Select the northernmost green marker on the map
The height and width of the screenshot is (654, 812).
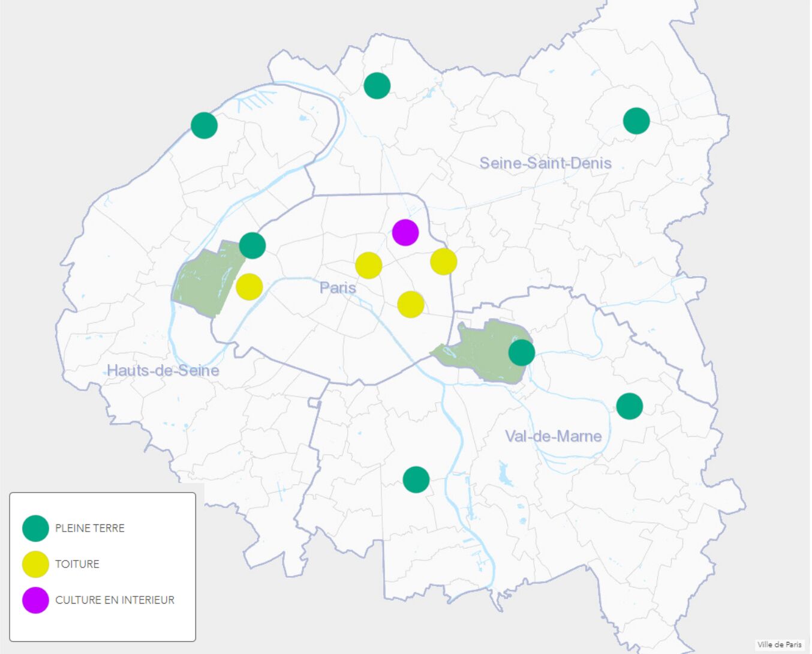377,86
